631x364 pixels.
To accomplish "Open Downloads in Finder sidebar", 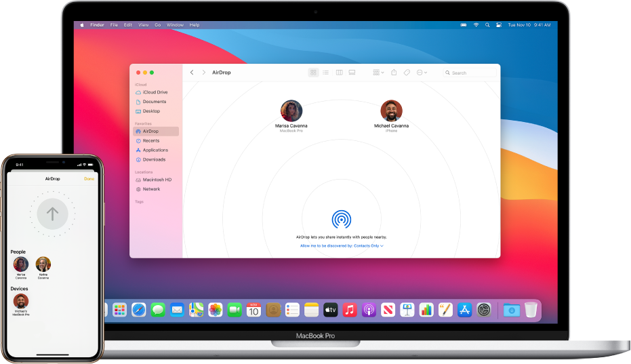I will (150, 159).
